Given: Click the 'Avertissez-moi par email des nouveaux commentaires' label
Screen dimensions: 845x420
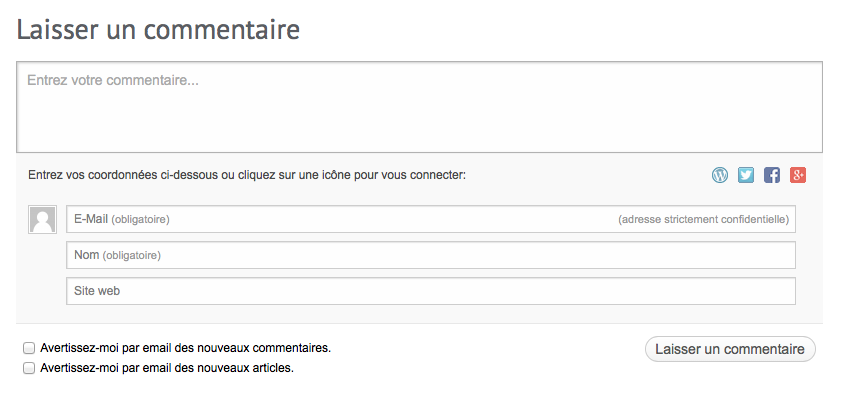Looking at the screenshot, I should point(185,348).
